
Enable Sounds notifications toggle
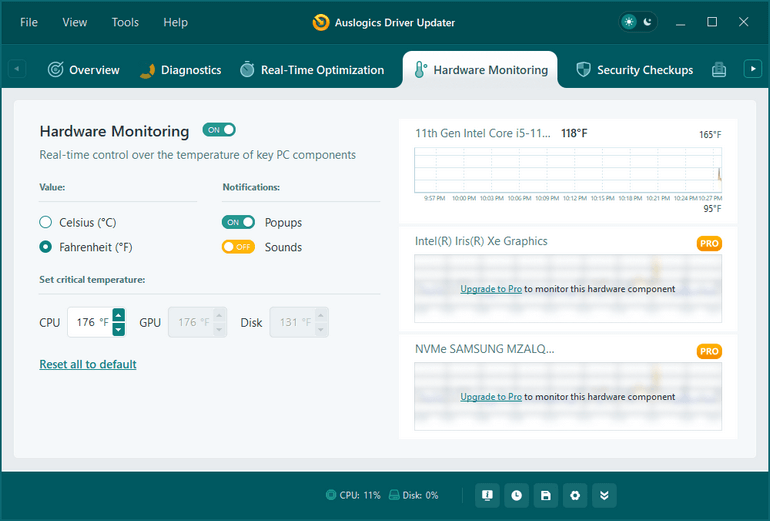point(238,247)
